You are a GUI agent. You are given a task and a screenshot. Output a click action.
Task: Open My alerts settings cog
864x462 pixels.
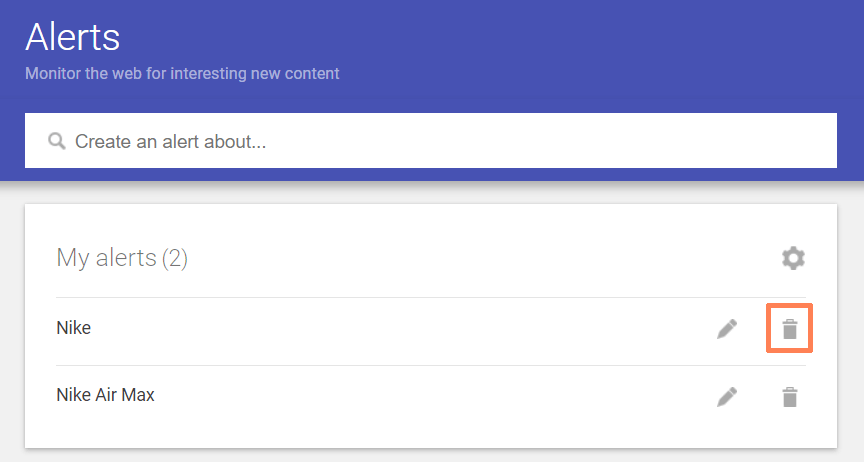[793, 258]
